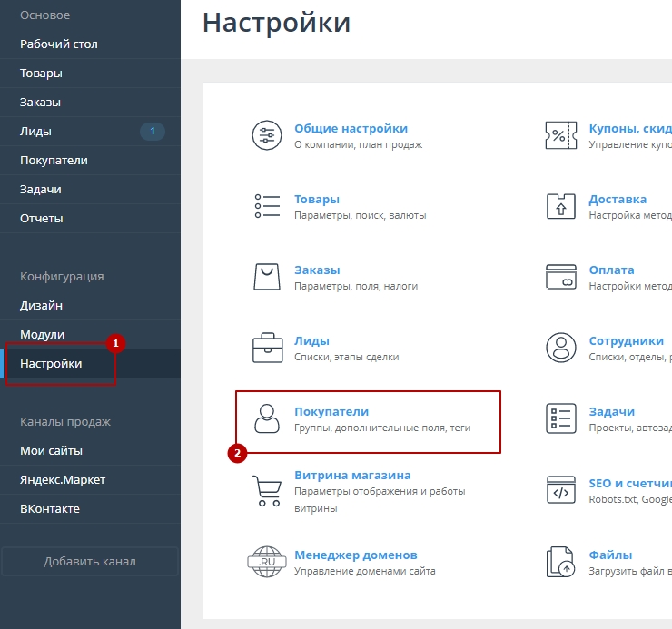The width and height of the screenshot is (672, 629).
Task: Click the Лиды notification badge showing 1
Action: click(153, 132)
